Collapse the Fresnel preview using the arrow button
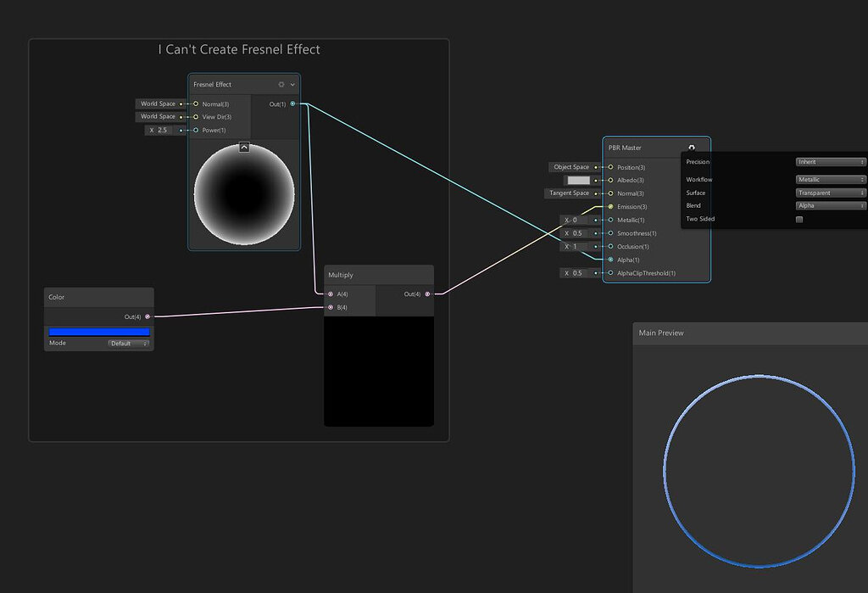The image size is (868, 593). coord(243,147)
